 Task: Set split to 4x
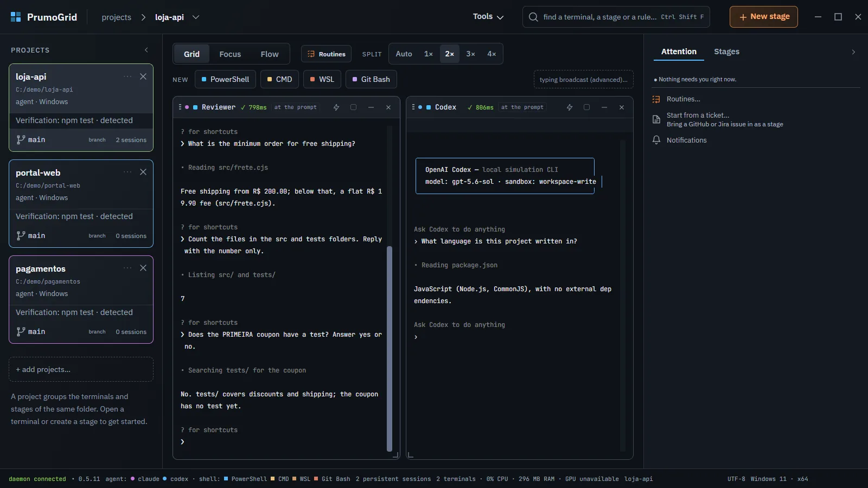tap(492, 54)
